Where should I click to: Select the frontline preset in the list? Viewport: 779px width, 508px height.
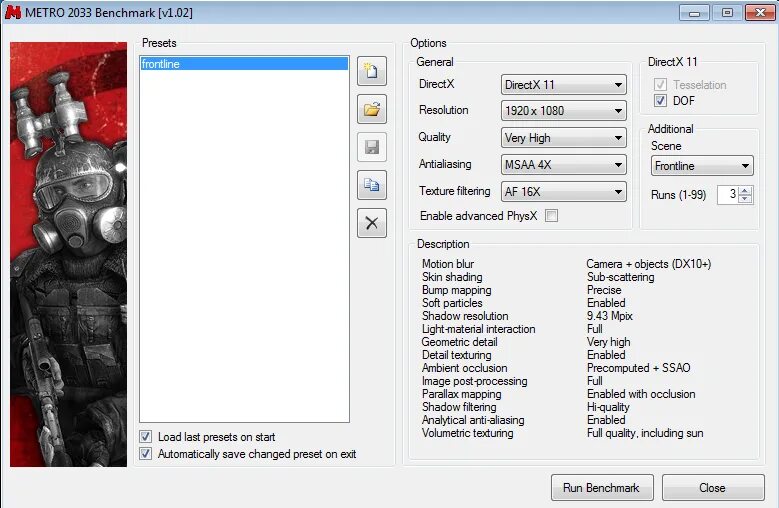(x=244, y=64)
